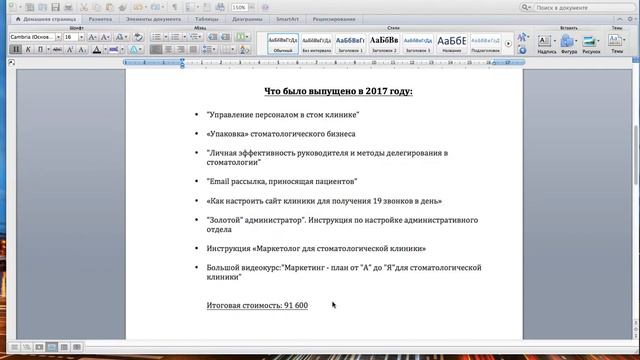Click the Paste clipboard icon
The width and height of the screenshot is (640, 360).
click(109, 7)
